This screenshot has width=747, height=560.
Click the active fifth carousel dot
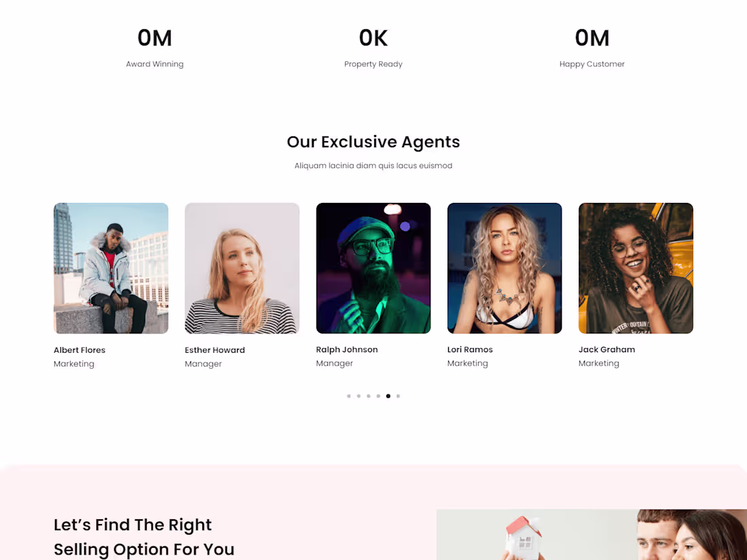tap(388, 396)
